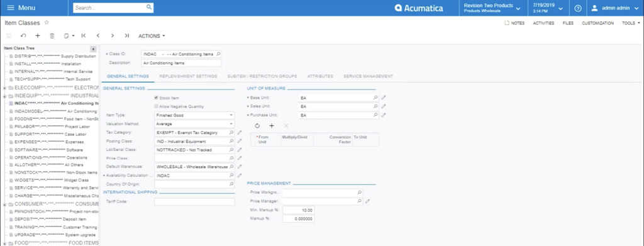The image size is (644, 246).
Task: Open the Class ID lookup magnifier
Action: 218,54
